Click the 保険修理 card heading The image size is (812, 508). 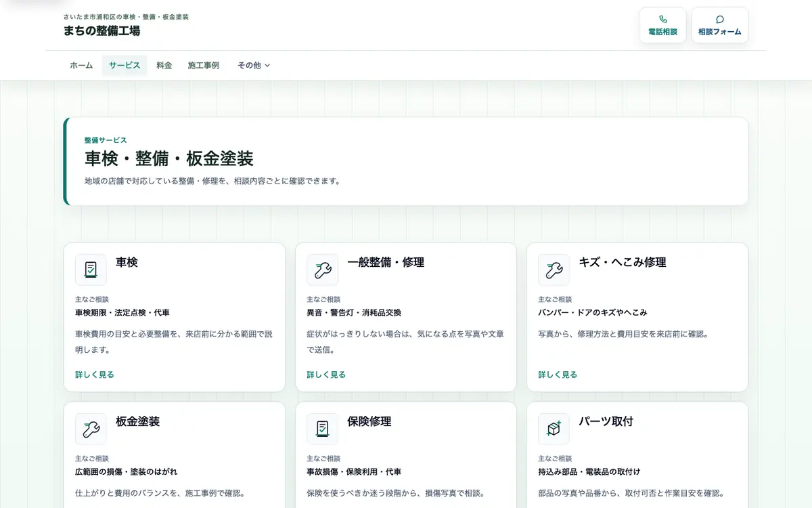click(369, 421)
